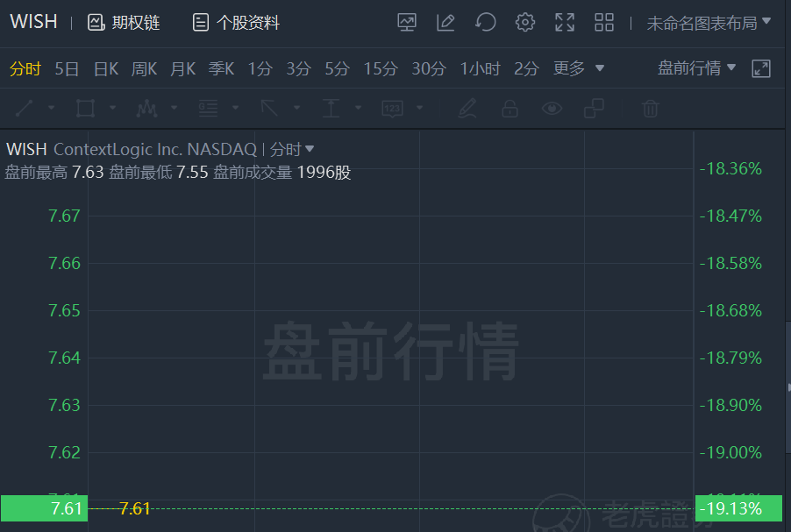Expand measure tool options arrow

(359, 108)
